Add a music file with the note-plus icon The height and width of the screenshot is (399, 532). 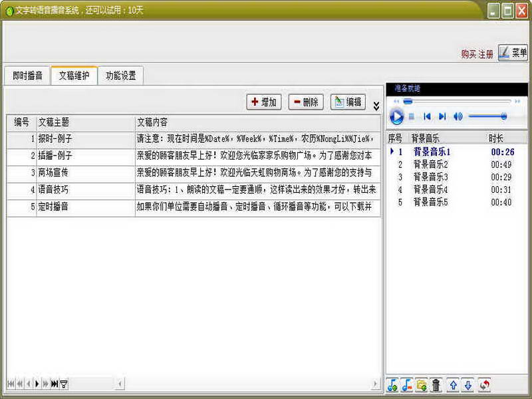[392, 385]
